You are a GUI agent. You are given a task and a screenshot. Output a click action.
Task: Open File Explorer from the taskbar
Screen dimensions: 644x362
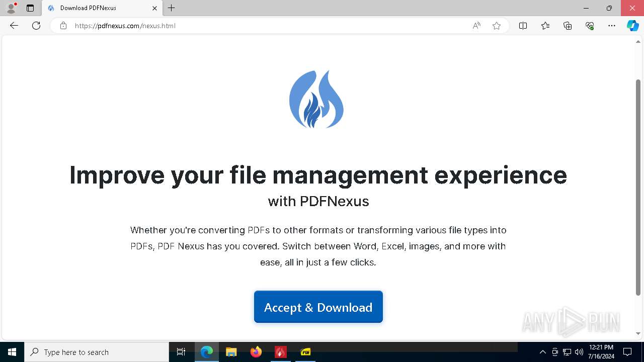[231, 352]
